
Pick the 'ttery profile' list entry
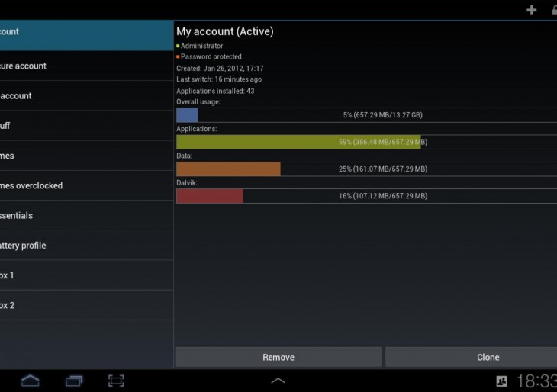click(x=87, y=245)
